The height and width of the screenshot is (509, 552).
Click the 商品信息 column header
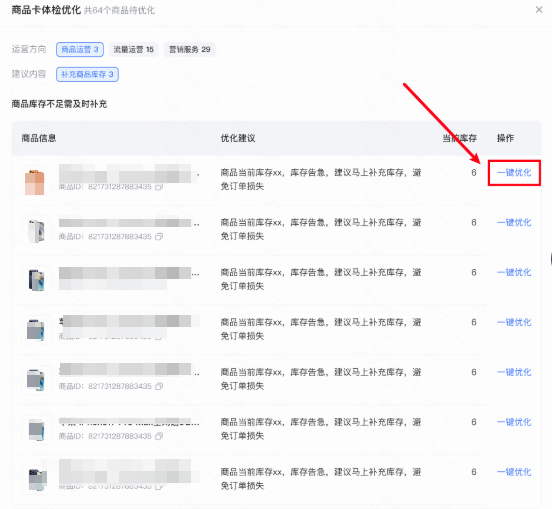[x=39, y=138]
